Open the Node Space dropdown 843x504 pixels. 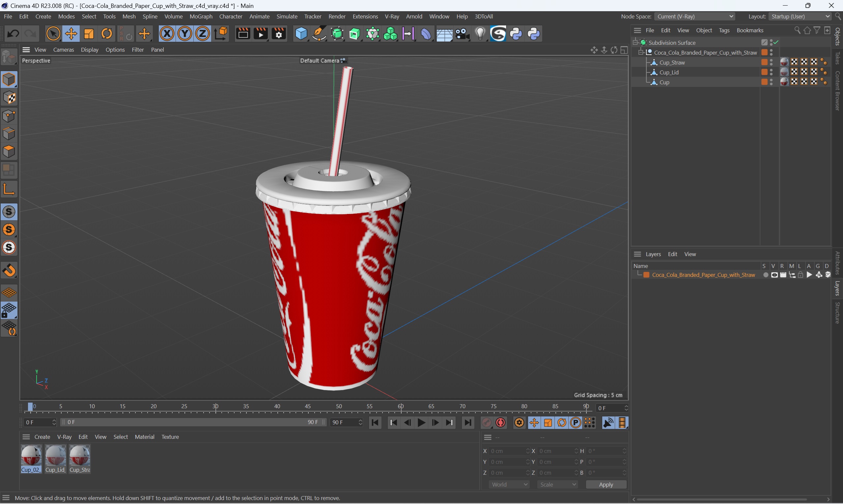coord(694,16)
